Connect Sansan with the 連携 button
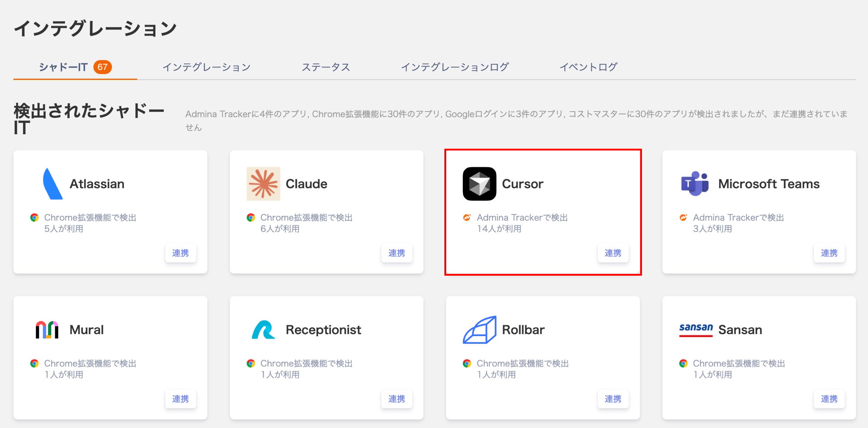Image resolution: width=868 pixels, height=428 pixels. coord(829,399)
